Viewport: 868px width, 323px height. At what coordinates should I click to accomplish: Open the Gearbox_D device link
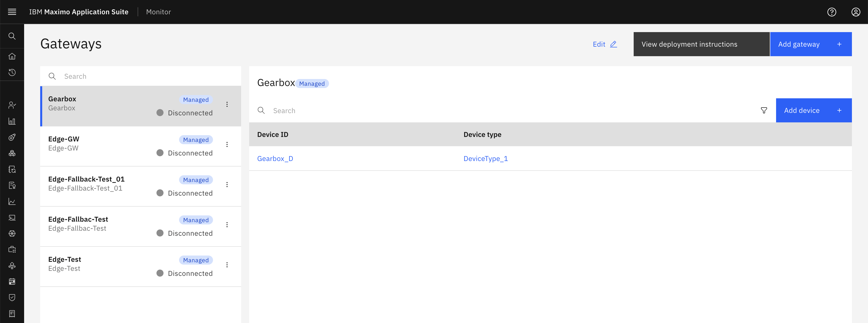click(x=275, y=158)
